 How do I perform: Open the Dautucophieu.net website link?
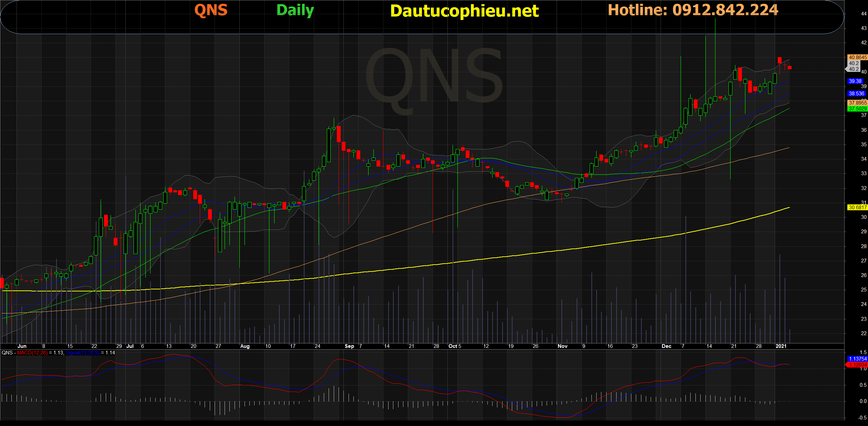click(464, 11)
